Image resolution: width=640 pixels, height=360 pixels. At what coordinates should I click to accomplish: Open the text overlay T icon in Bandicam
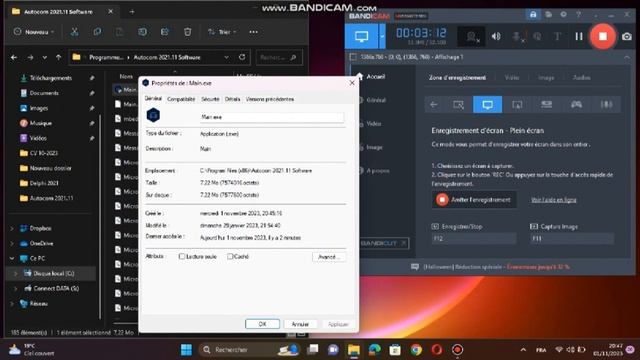point(557,36)
